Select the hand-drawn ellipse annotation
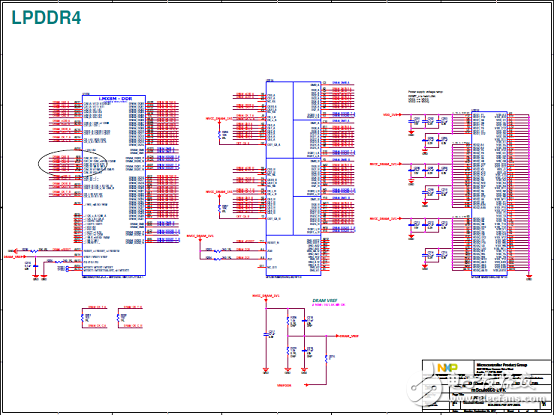The height and width of the screenshot is (415, 554). [72, 162]
